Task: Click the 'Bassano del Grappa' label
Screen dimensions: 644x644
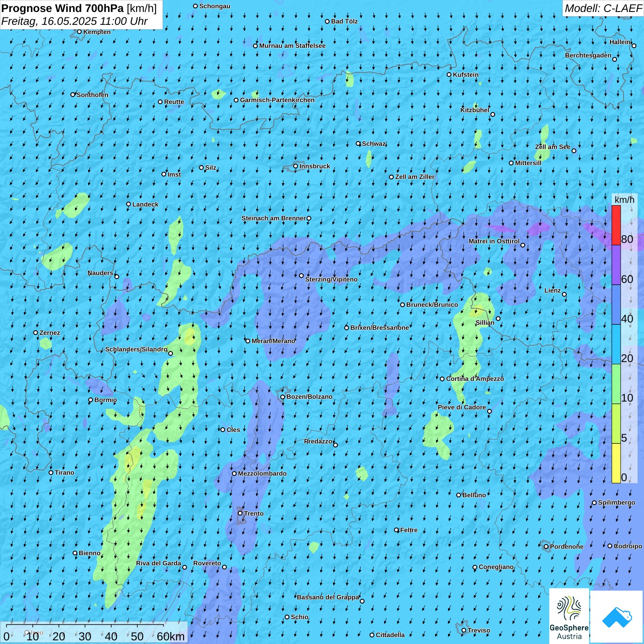Action: click(328, 597)
